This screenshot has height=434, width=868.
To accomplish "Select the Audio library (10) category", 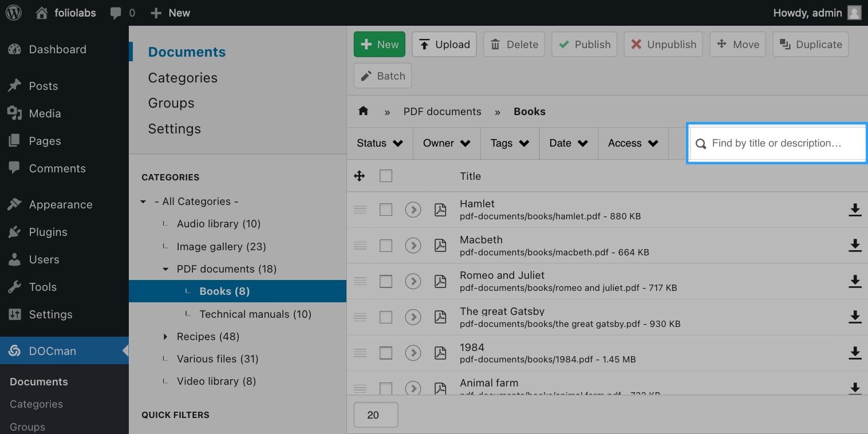I will click(x=219, y=224).
